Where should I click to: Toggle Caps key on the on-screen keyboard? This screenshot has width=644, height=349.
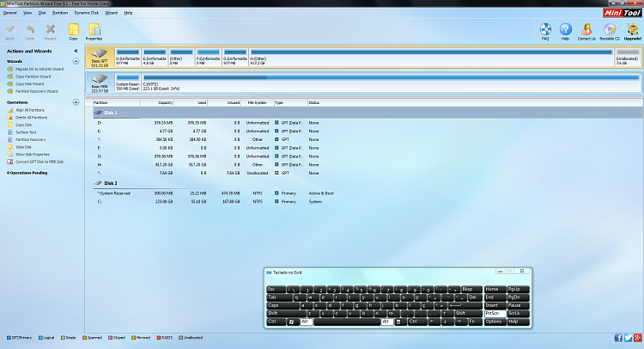click(283, 305)
